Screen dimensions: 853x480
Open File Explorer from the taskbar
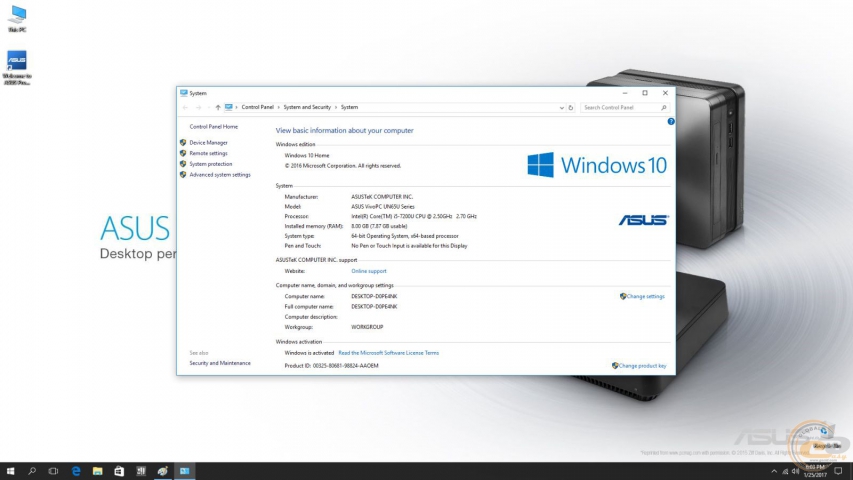point(97,471)
